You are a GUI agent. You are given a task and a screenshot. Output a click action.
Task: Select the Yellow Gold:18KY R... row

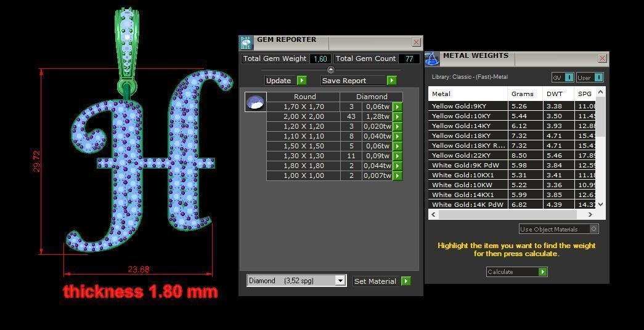(512, 146)
